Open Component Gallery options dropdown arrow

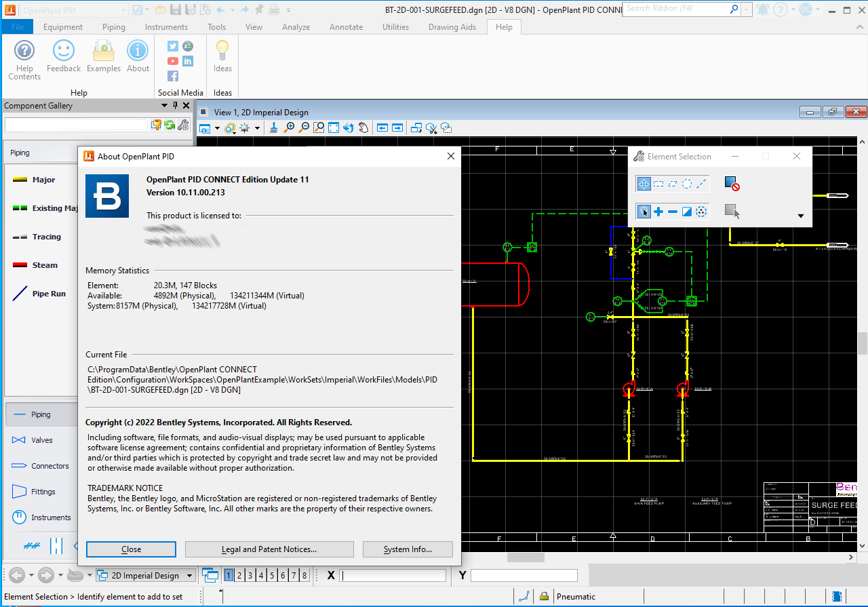(163, 106)
